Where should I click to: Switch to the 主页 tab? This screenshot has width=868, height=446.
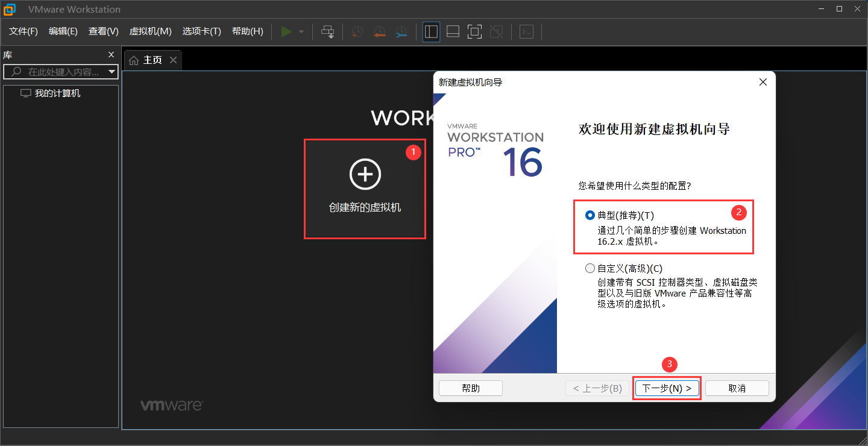coord(153,60)
